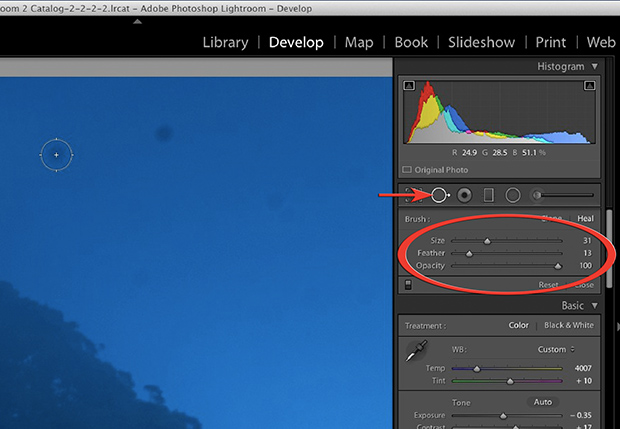Choose Color treatment
Image resolution: width=620 pixels, height=429 pixels.
coord(518,325)
